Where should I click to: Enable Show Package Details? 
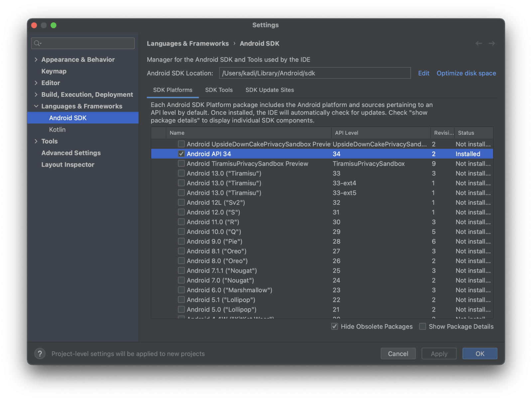click(423, 327)
